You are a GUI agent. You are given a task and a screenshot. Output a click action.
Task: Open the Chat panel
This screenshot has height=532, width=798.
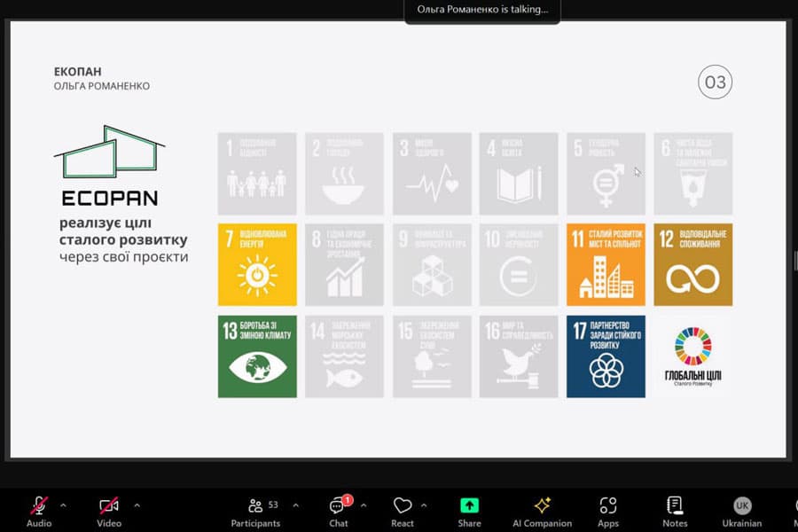pyautogui.click(x=339, y=512)
